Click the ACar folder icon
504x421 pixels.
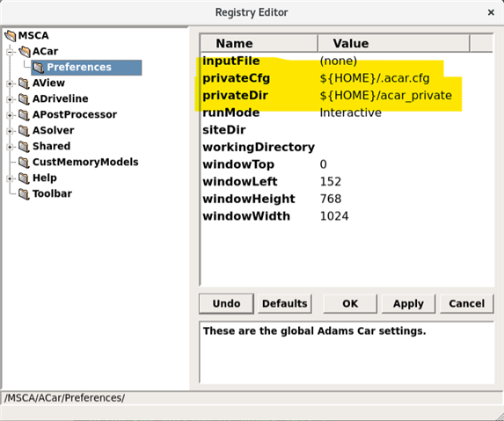(25, 51)
